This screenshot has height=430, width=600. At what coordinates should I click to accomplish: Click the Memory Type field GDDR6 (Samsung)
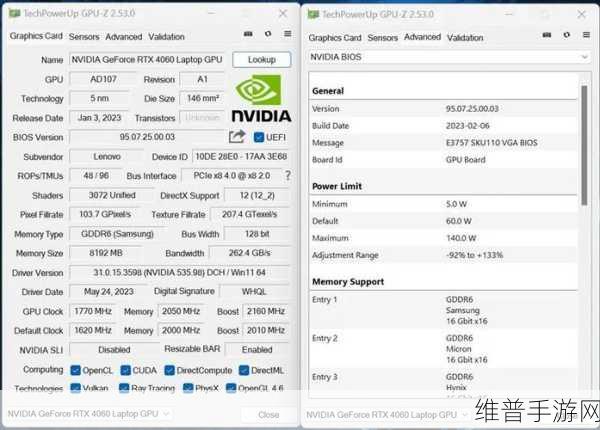(117, 234)
